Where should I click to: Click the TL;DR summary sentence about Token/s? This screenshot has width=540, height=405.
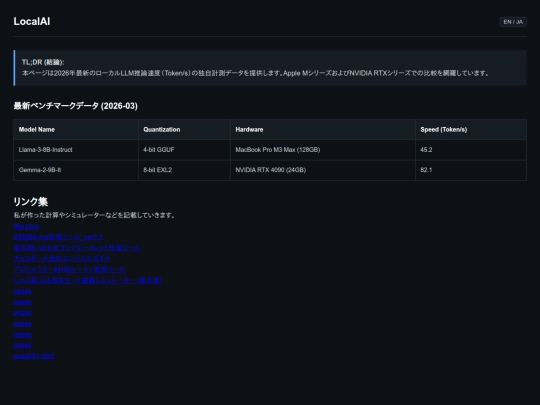point(256,73)
